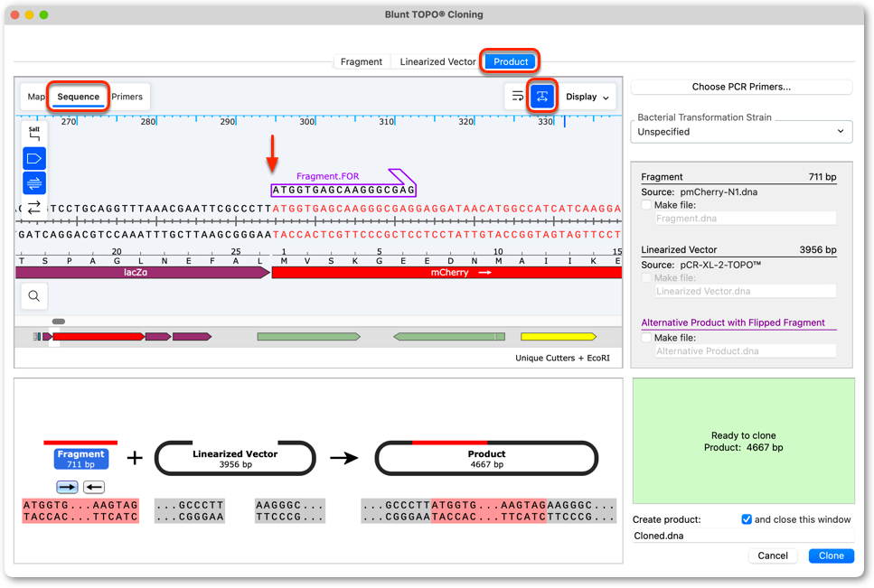The image size is (874, 588).
Task: Click the 'Unique Cutters + EcoRI' label
Action: [562, 358]
